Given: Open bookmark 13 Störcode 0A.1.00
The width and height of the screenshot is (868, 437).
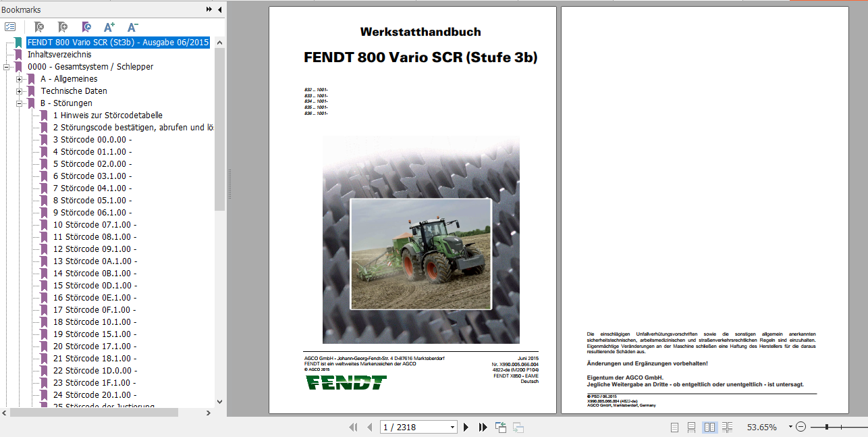Looking at the screenshot, I should coord(95,261).
